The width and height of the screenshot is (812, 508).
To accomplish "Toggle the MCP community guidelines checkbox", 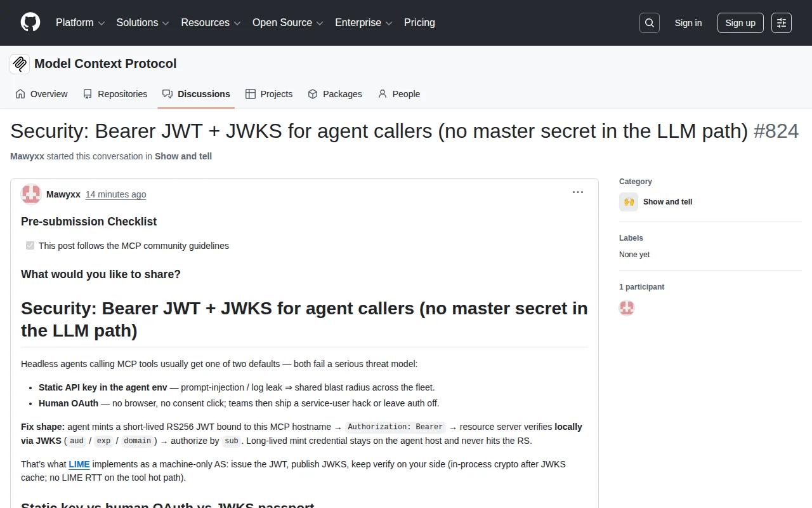I will [30, 245].
